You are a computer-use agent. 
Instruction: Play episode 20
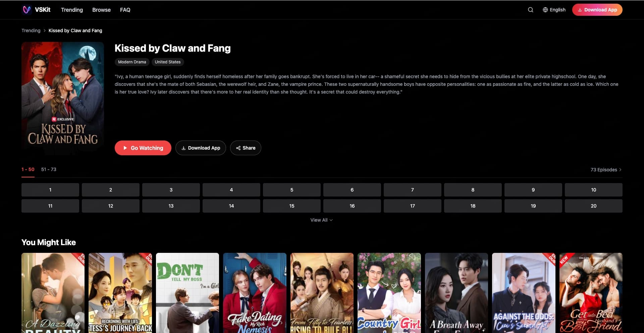tap(594, 206)
